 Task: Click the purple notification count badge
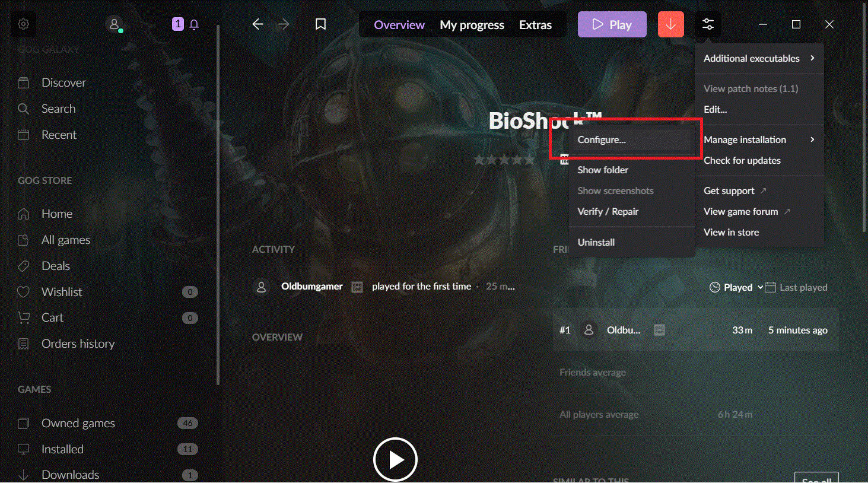(x=177, y=24)
